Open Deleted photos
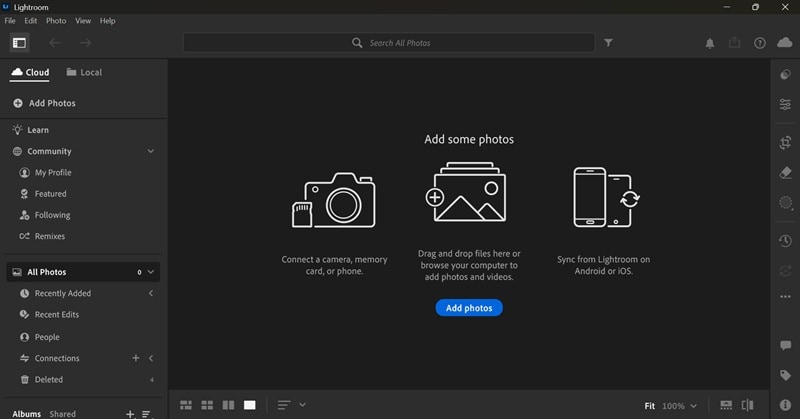The width and height of the screenshot is (800, 419). tap(41, 380)
